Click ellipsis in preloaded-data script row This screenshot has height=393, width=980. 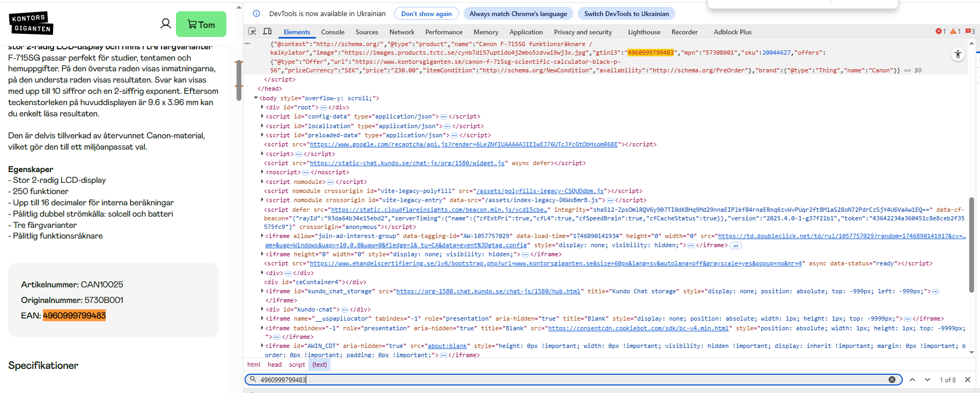(454, 136)
